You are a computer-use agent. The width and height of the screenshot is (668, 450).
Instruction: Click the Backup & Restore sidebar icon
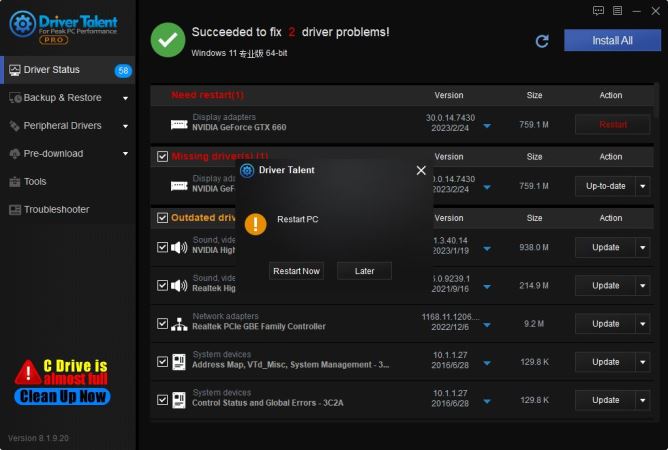click(15, 98)
